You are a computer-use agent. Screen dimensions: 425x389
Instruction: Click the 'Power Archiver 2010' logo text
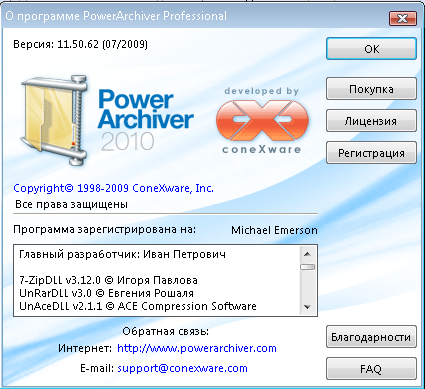145,120
